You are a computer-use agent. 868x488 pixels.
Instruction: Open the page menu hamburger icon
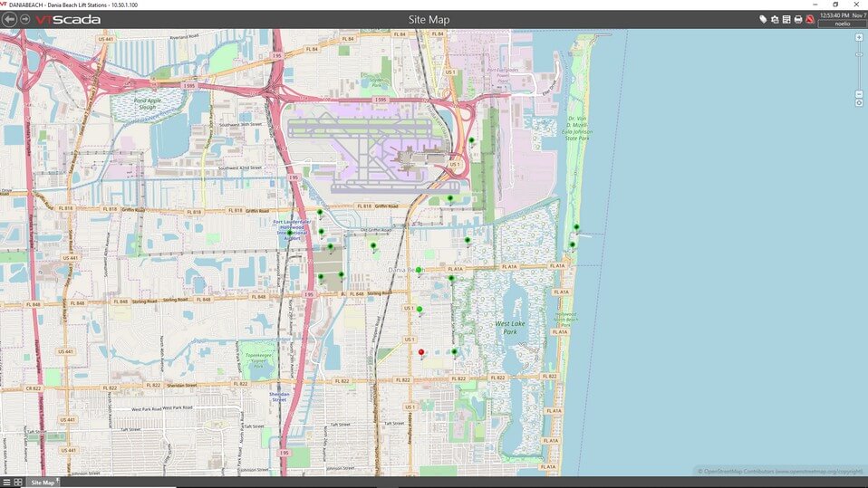(6, 483)
